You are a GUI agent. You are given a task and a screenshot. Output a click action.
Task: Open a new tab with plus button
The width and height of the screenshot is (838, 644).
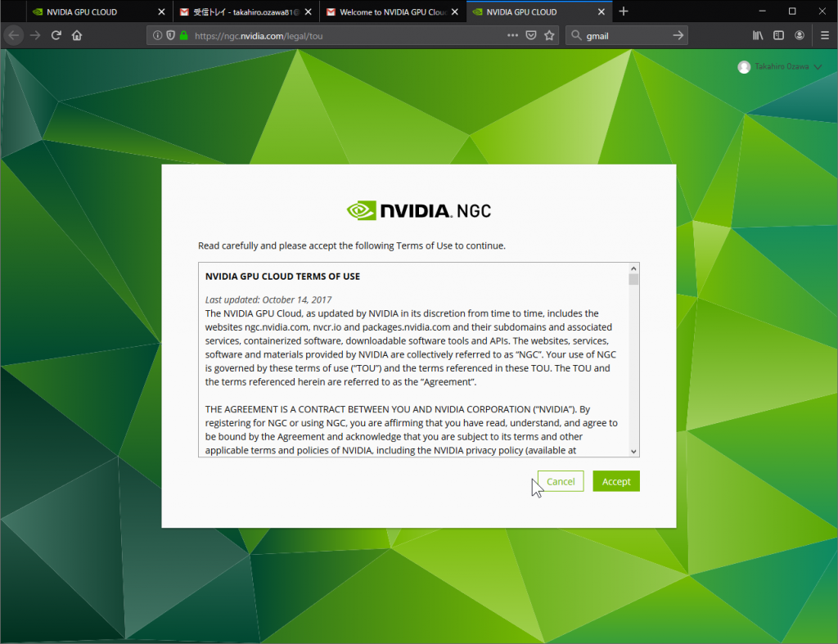(x=624, y=11)
